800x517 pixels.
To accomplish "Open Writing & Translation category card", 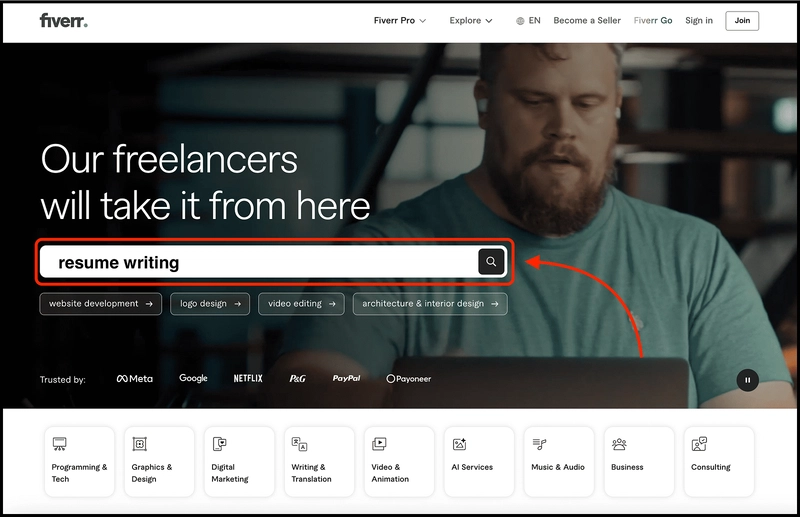I will coord(319,461).
